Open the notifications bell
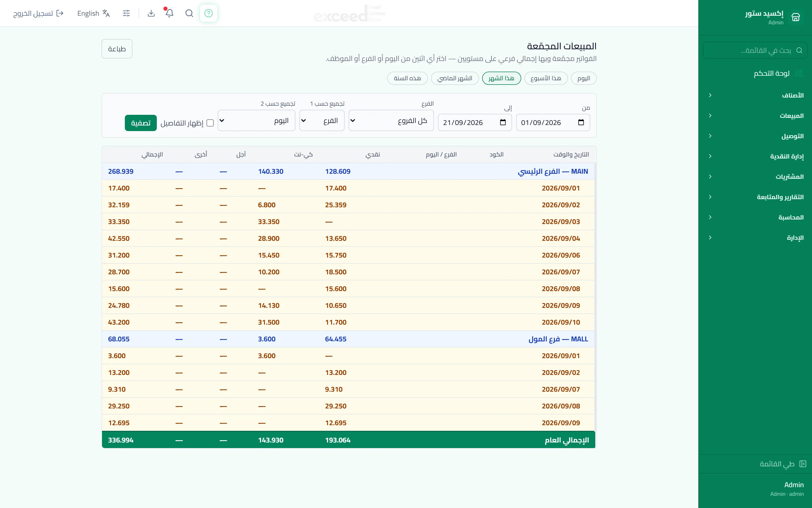Image resolution: width=812 pixels, height=508 pixels. (x=170, y=13)
